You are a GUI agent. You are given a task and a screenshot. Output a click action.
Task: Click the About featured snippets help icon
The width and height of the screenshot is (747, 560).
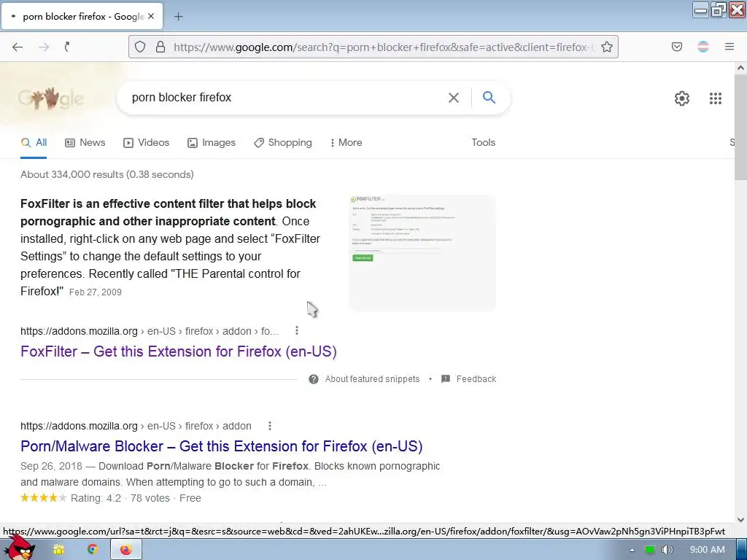(314, 379)
